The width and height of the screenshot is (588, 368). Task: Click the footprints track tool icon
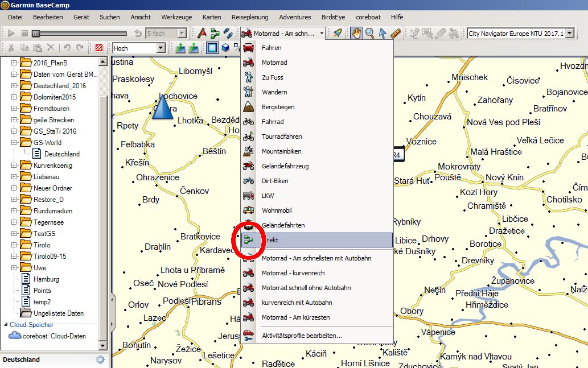228,34
